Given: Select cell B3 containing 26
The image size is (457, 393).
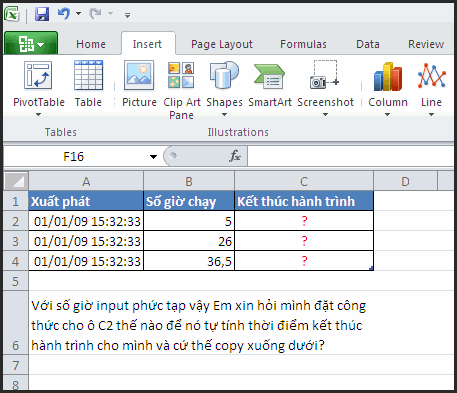Looking at the screenshot, I should click(189, 241).
